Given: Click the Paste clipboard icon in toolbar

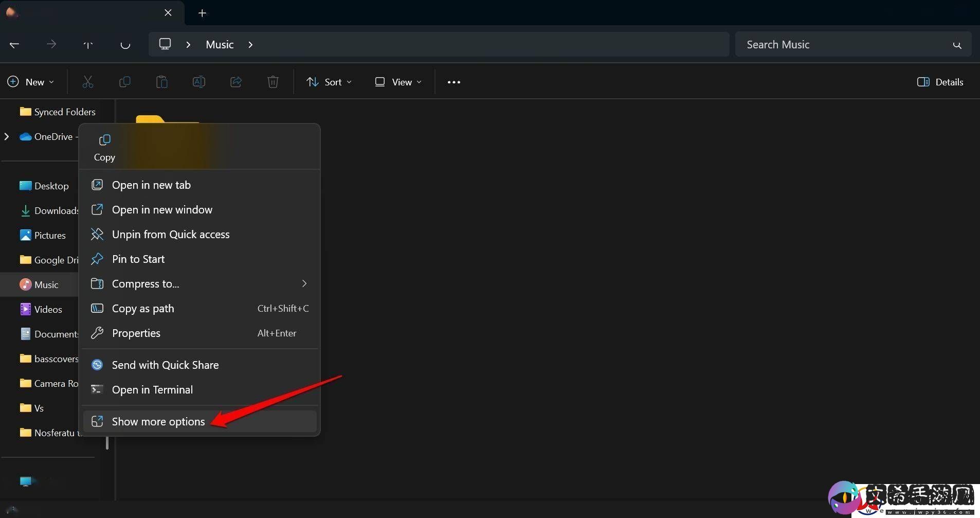Looking at the screenshot, I should (162, 82).
